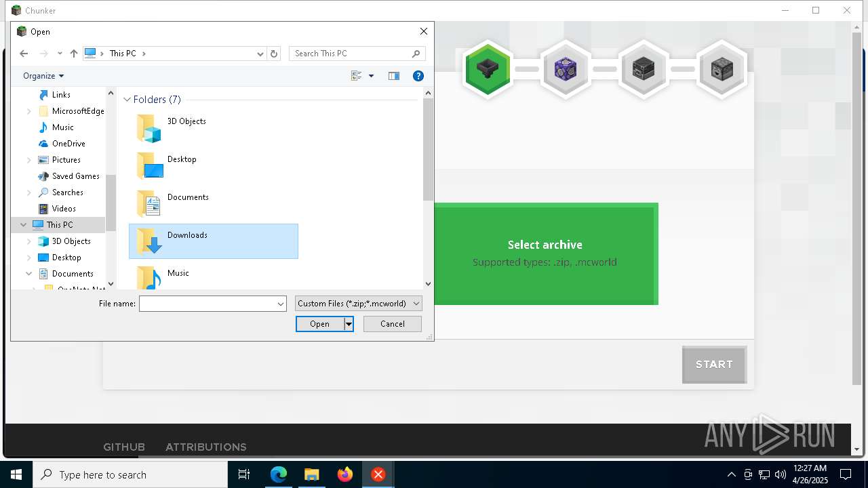Click the START button in Chunker

[x=714, y=365]
